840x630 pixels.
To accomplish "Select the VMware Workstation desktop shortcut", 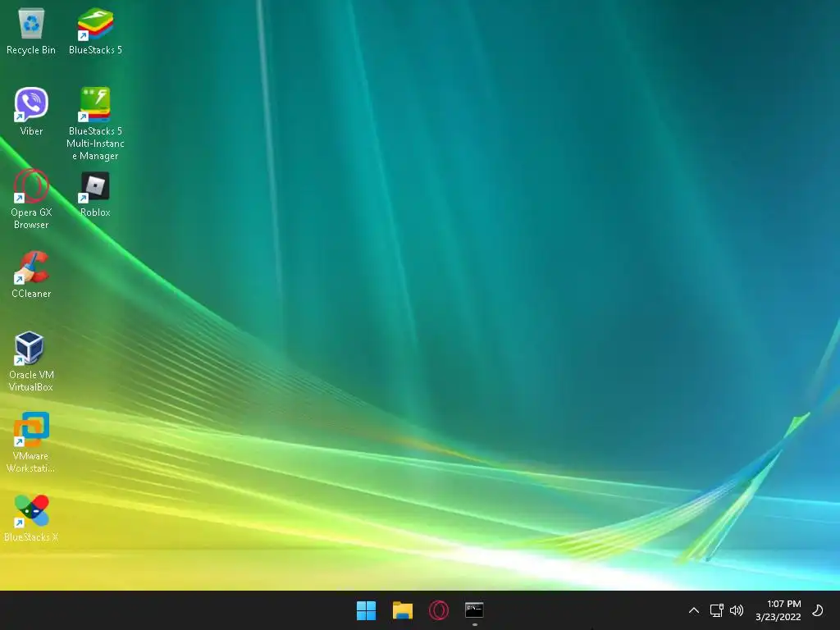I will point(30,442).
